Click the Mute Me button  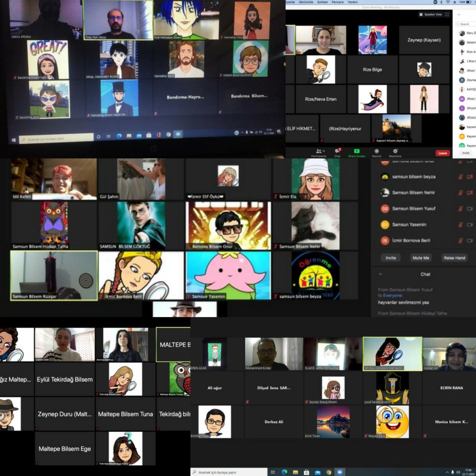click(x=421, y=258)
